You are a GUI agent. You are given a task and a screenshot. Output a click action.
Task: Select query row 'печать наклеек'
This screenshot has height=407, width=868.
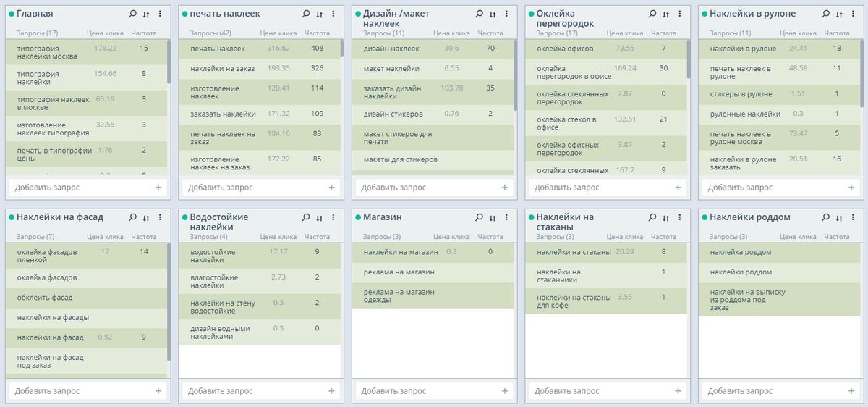[x=218, y=49]
